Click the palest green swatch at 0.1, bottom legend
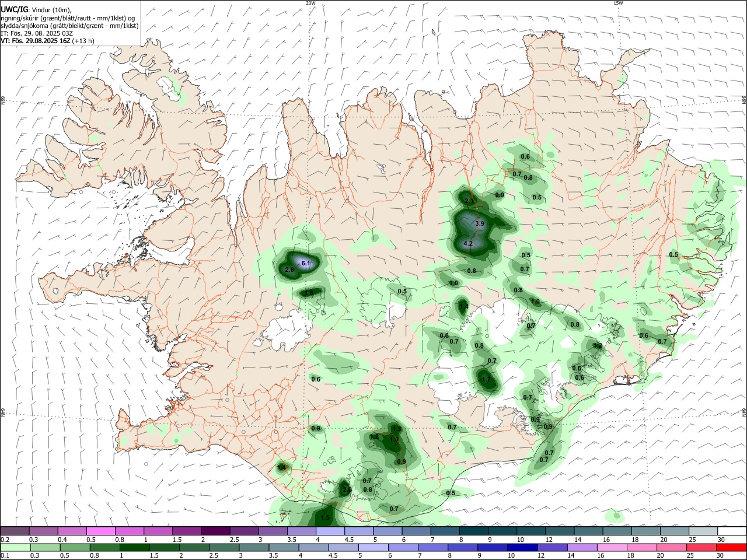 pyautogui.click(x=15, y=547)
